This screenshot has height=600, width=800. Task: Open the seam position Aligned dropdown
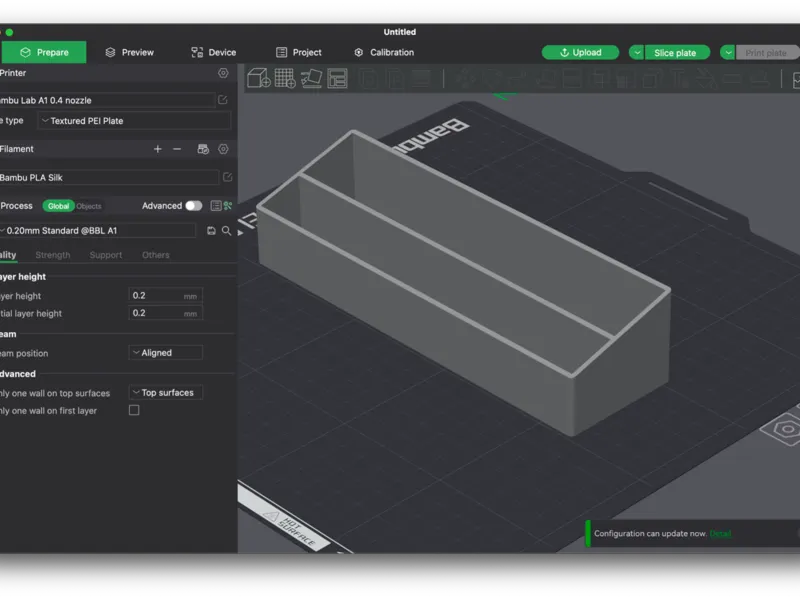(165, 353)
